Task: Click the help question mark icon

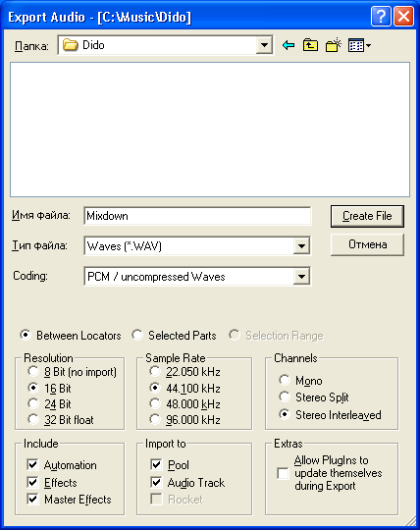Action: [x=381, y=17]
